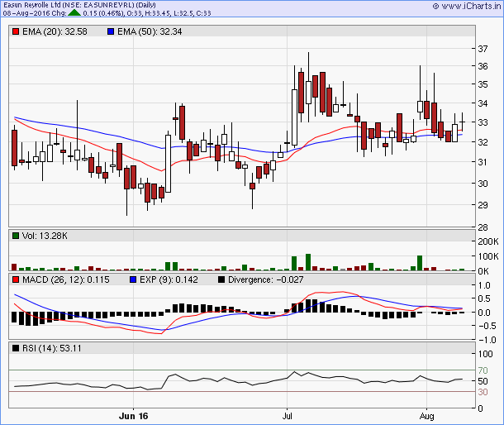Click the red EMA (20) legend swatch
Image resolution: width=504 pixels, height=425 pixels.
(16, 31)
